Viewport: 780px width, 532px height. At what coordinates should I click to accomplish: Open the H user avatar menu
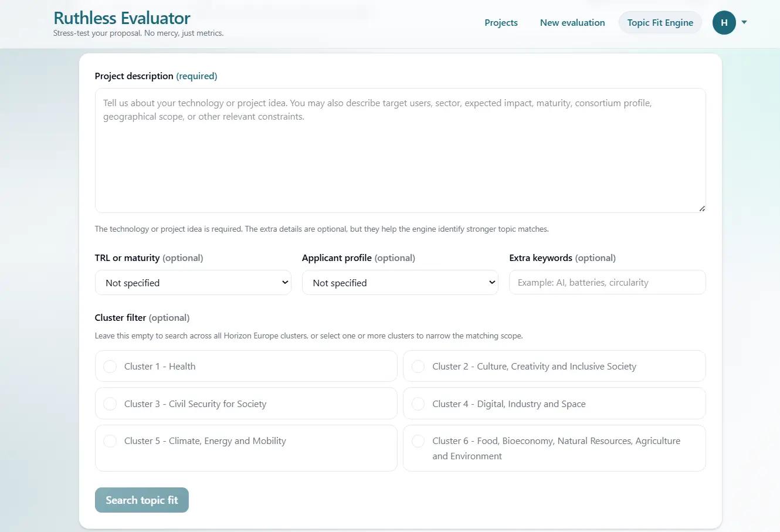coord(724,22)
